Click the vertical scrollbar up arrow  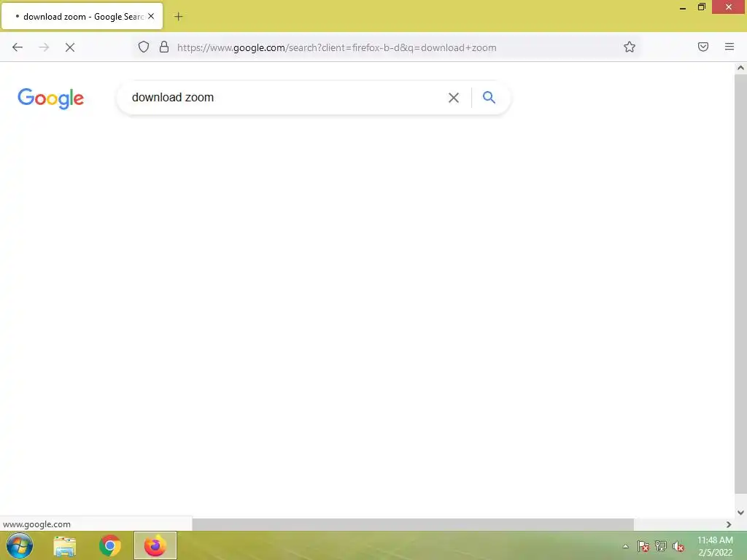click(x=740, y=68)
